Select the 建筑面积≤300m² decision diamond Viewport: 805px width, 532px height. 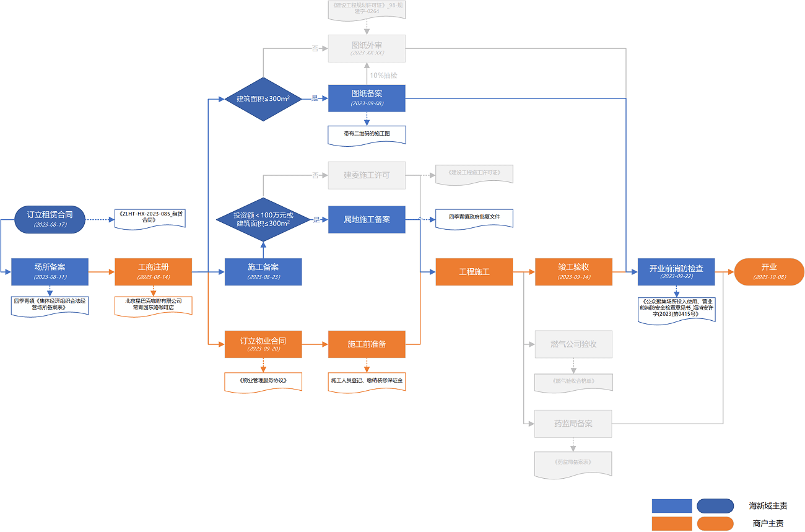point(263,99)
